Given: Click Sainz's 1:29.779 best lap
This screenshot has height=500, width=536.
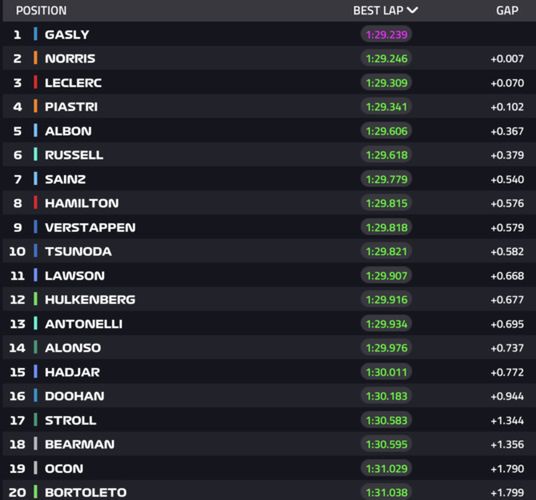Looking at the screenshot, I should pos(386,179).
